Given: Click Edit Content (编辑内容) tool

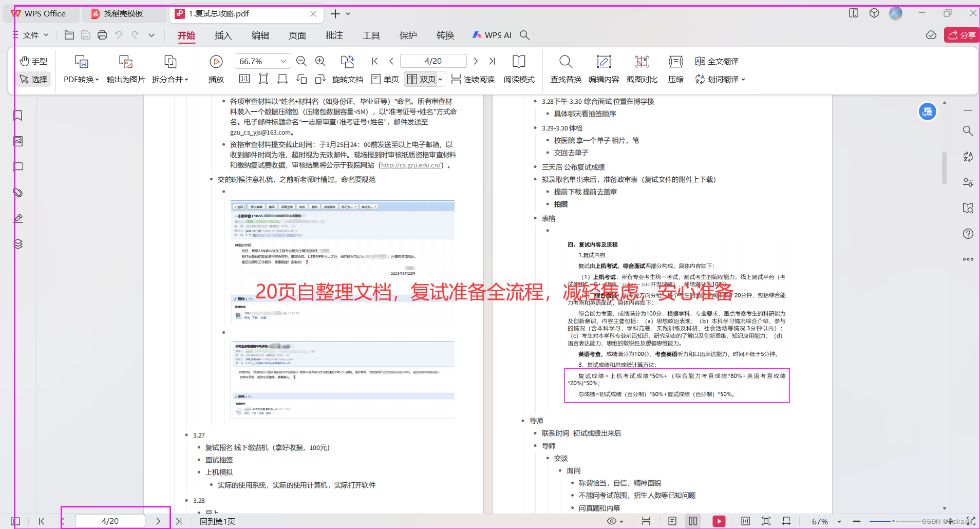Looking at the screenshot, I should click(x=604, y=69).
